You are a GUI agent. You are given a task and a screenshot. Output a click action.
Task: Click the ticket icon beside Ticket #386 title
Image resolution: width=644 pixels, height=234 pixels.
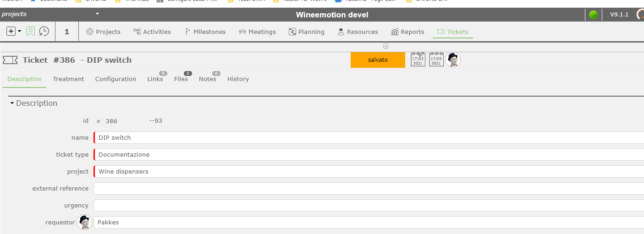(x=10, y=60)
